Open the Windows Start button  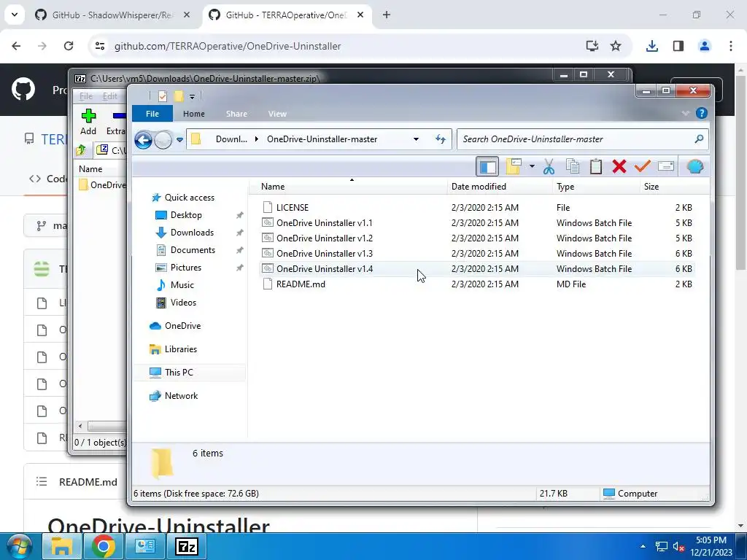coord(19,546)
